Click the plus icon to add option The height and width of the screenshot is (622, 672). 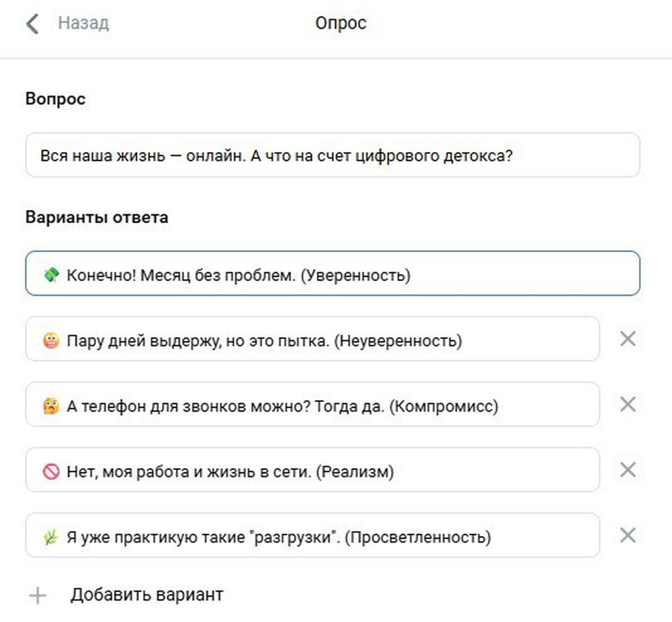point(38,595)
